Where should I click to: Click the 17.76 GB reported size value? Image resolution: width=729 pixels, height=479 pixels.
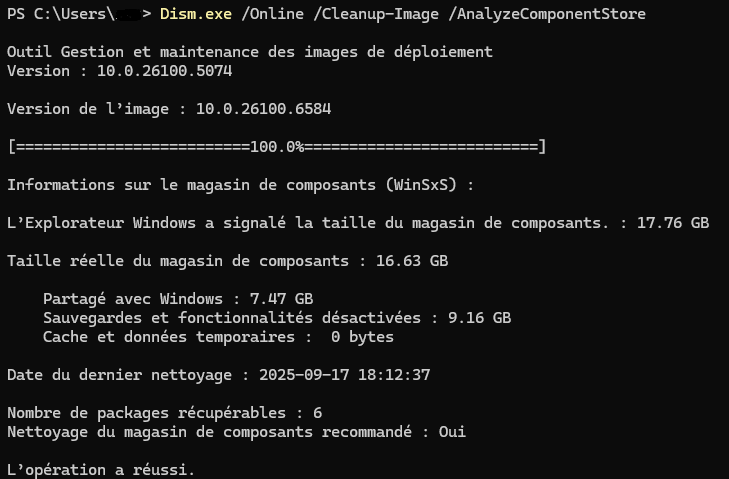[x=673, y=223]
